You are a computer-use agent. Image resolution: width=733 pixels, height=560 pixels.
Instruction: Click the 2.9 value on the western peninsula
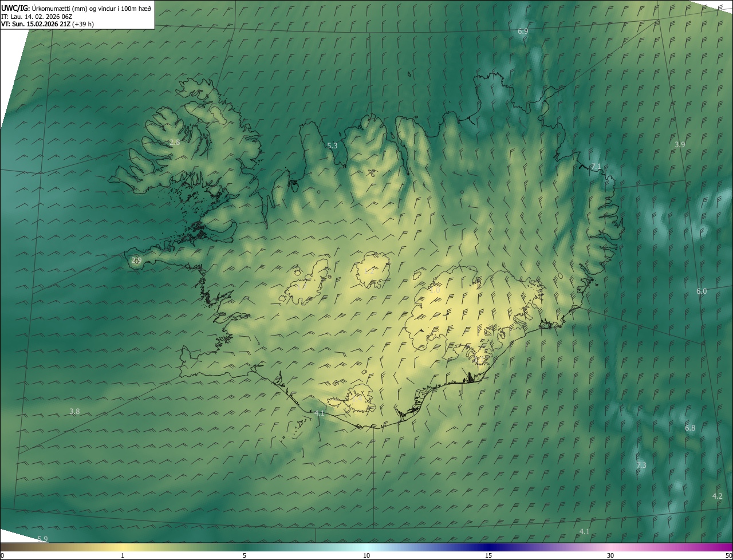(136, 261)
